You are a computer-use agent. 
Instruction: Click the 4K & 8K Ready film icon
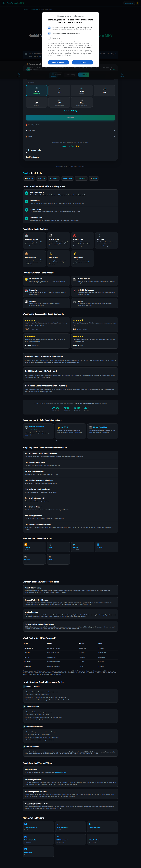[x=51, y=236]
